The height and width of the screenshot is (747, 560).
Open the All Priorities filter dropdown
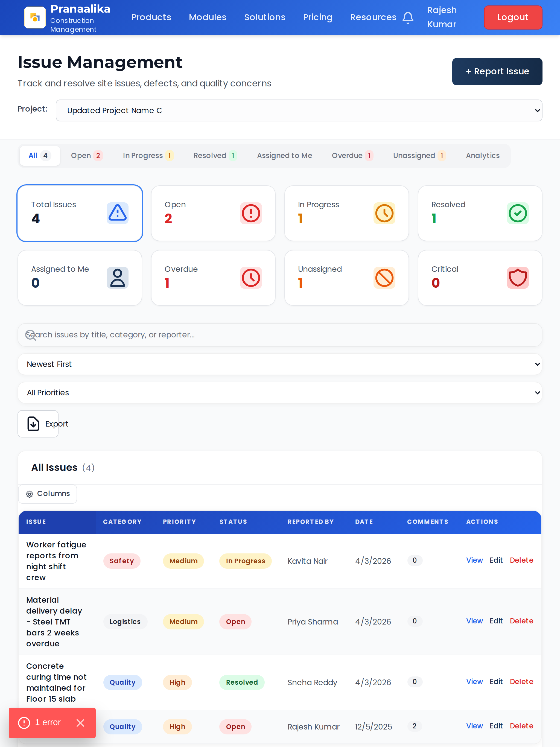(280, 392)
